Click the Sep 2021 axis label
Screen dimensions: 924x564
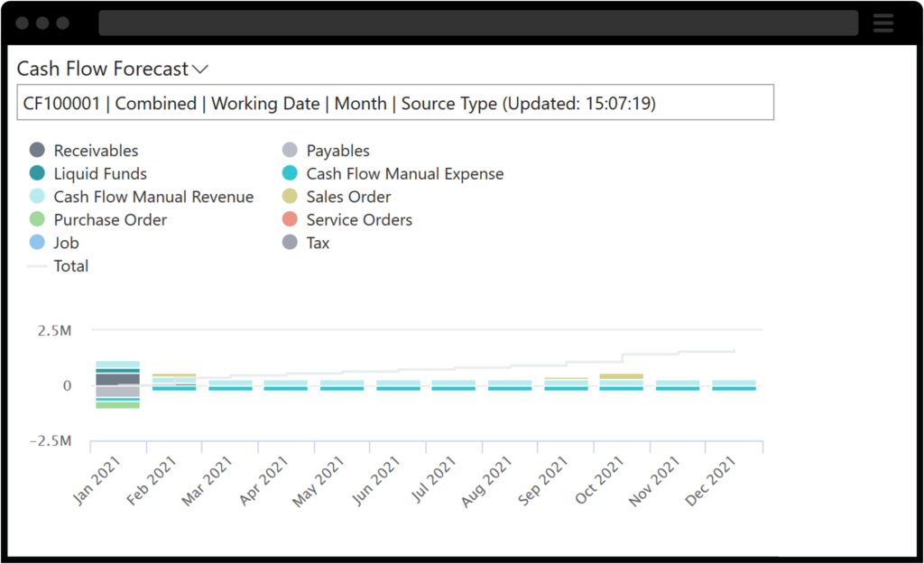[542, 480]
